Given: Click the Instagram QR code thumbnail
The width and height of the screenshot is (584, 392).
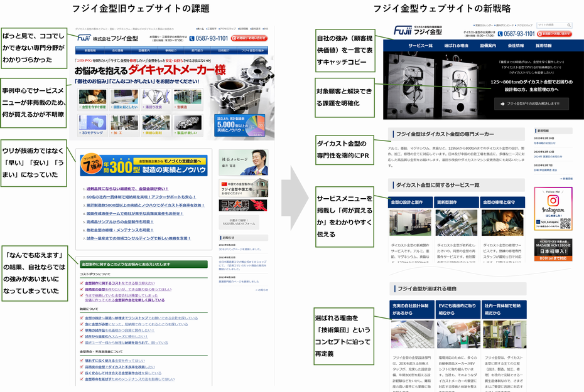Looking at the screenshot, I should click(566, 223).
